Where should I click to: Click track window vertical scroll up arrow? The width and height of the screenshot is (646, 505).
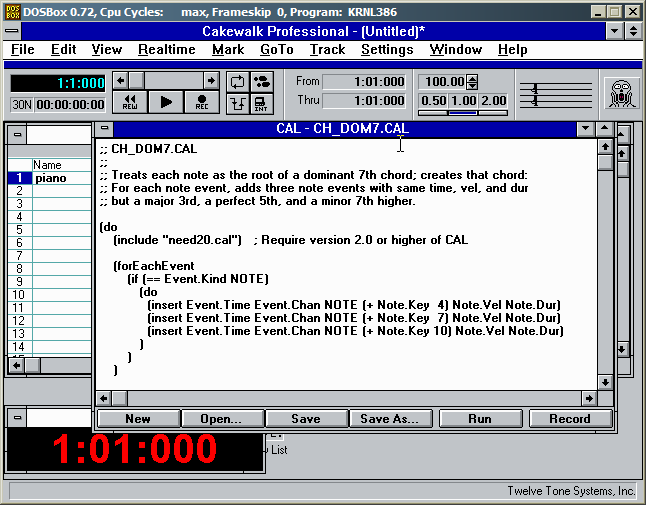(x=622, y=154)
